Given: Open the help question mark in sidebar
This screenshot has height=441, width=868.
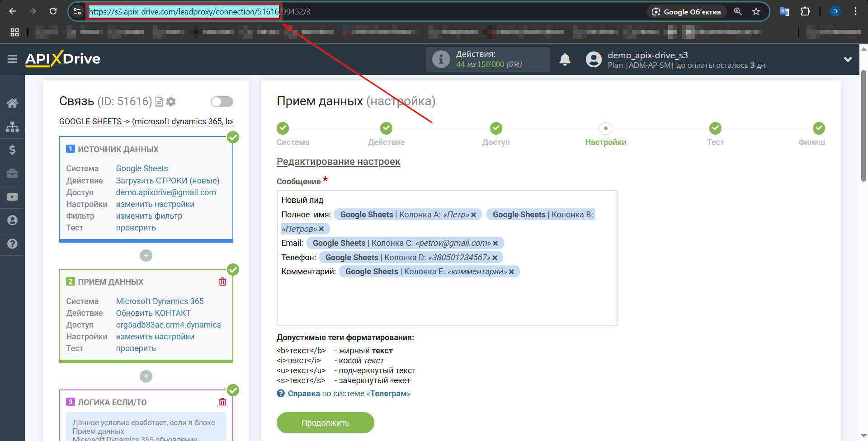Looking at the screenshot, I should click(x=12, y=244).
